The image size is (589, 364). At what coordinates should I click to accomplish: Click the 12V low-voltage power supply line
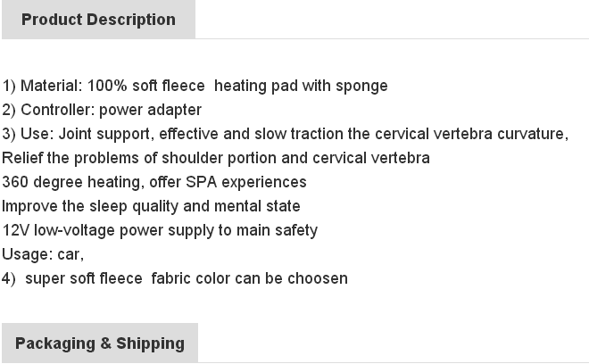(160, 230)
